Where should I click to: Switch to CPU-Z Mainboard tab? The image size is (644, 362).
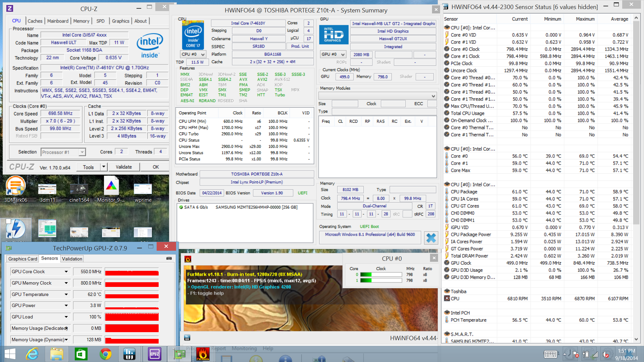tap(58, 21)
